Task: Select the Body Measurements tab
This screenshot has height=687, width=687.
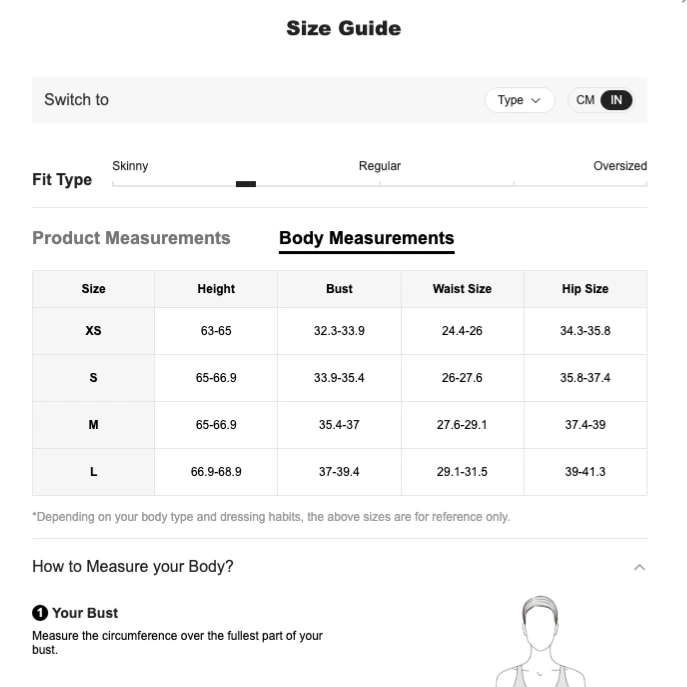Action: pyautogui.click(x=366, y=239)
